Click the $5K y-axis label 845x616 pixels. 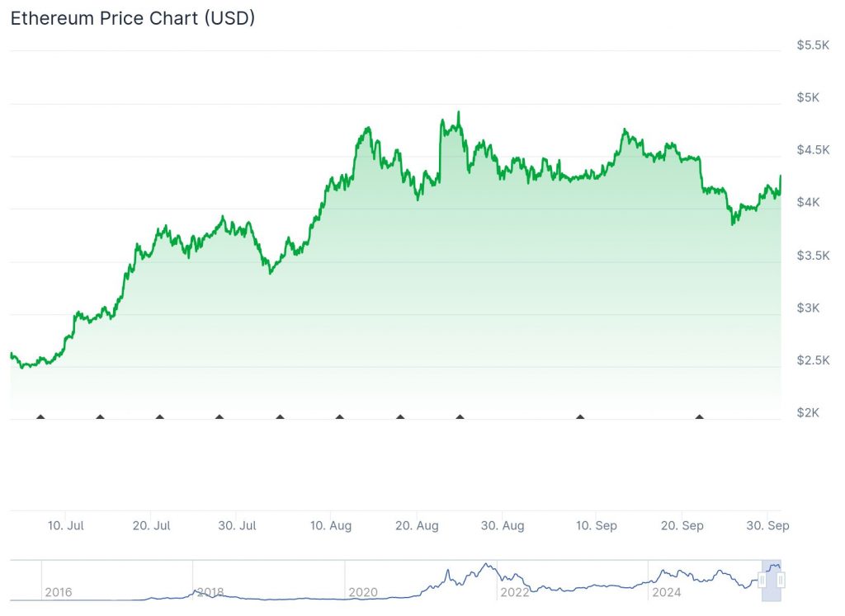[x=809, y=97]
